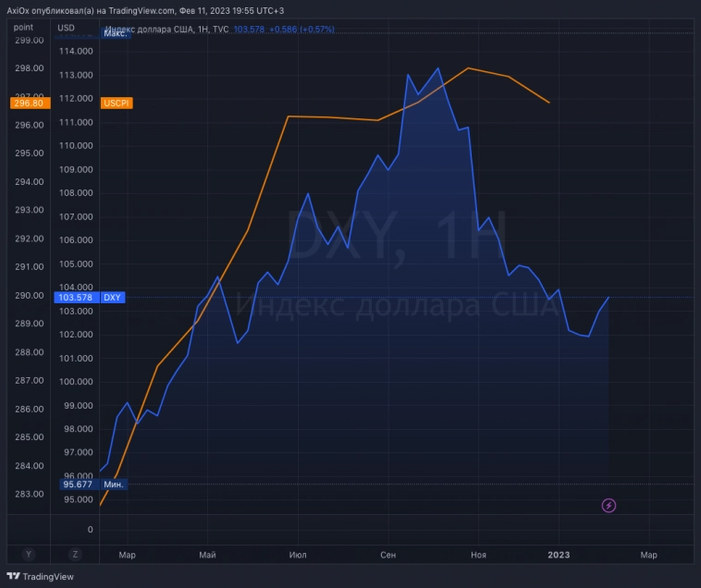701x588 pixels.
Task: Open the point axis header
Action: [x=23, y=28]
